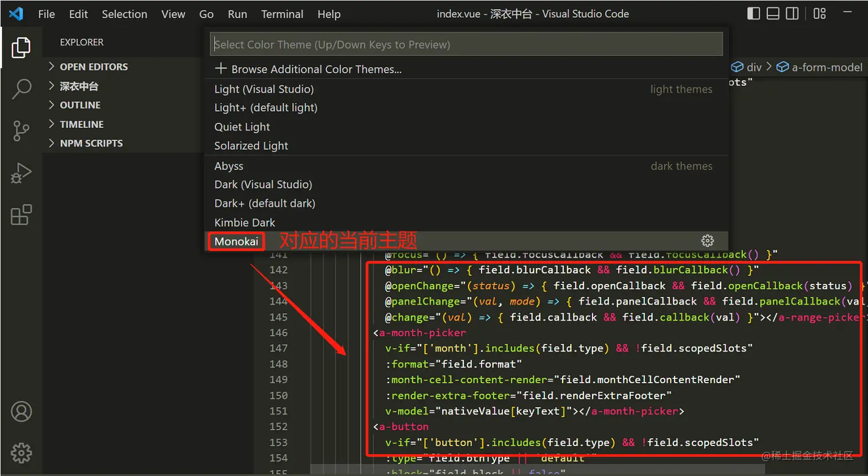Open the Run menu
The height and width of the screenshot is (476, 868).
[237, 14]
